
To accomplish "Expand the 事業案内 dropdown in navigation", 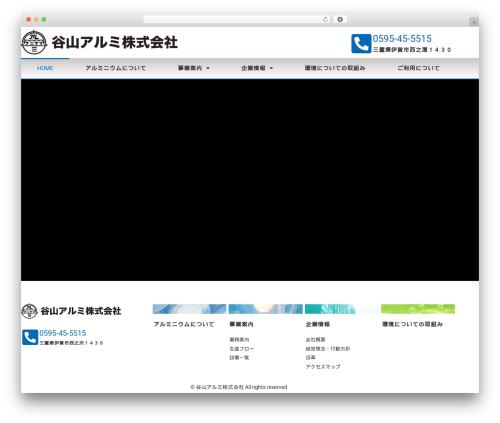I will tap(193, 68).
